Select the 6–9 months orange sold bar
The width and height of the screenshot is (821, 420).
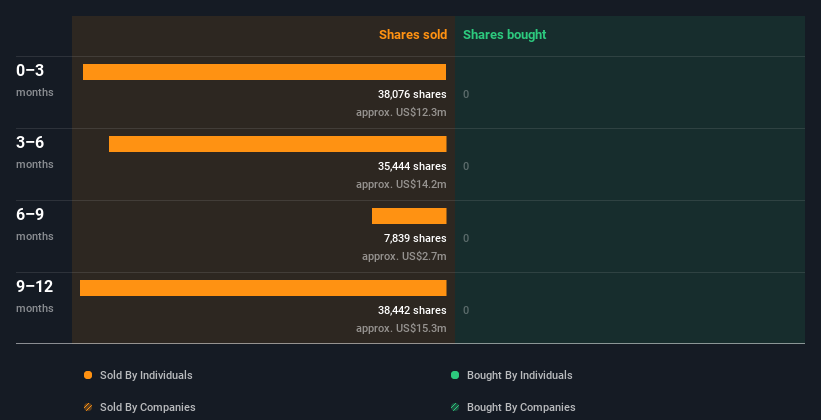tap(409, 216)
